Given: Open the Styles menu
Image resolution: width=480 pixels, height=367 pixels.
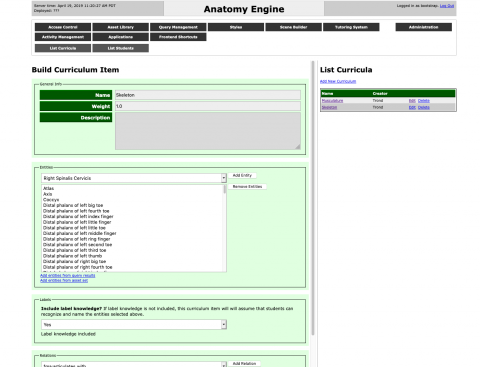Looking at the screenshot, I should [x=236, y=27].
